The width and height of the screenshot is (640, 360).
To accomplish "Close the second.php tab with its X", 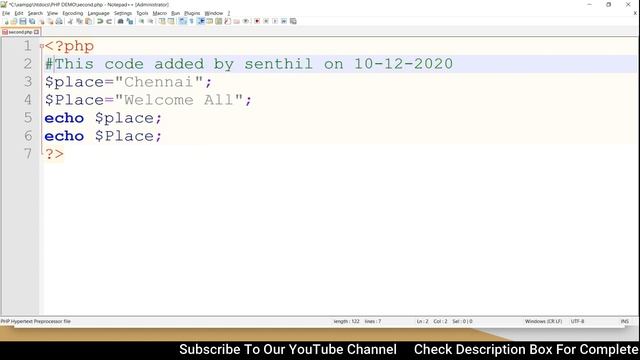I will (x=36, y=32).
